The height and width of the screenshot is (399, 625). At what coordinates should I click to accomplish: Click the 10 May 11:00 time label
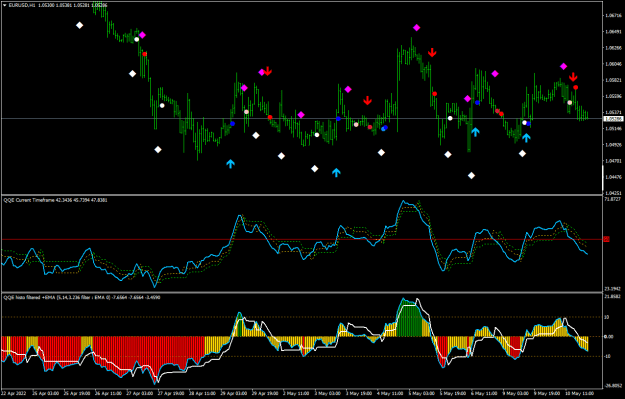(580, 393)
